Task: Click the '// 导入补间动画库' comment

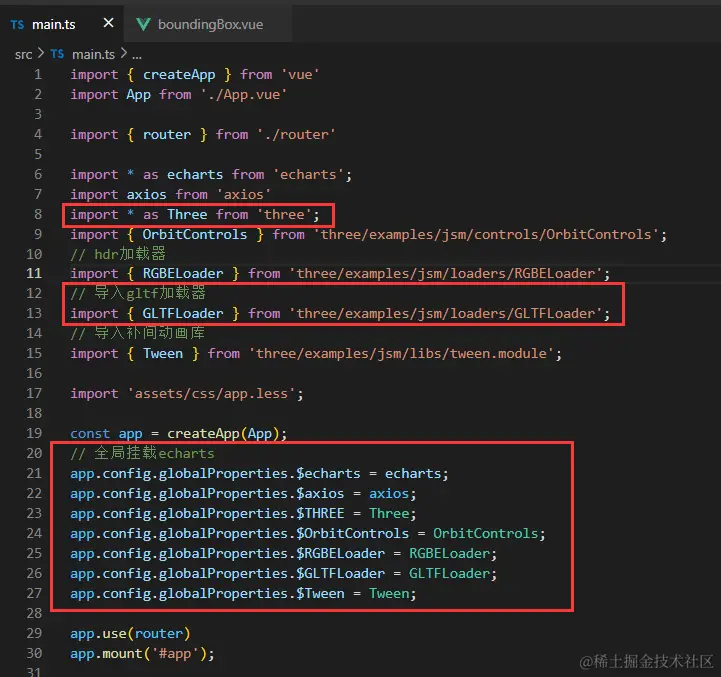Action: (138, 333)
